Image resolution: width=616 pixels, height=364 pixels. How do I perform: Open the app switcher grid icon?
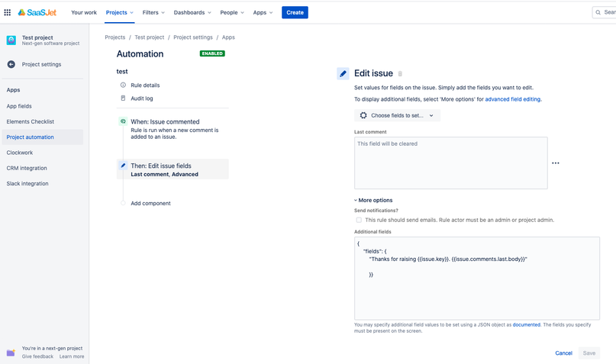[7, 12]
